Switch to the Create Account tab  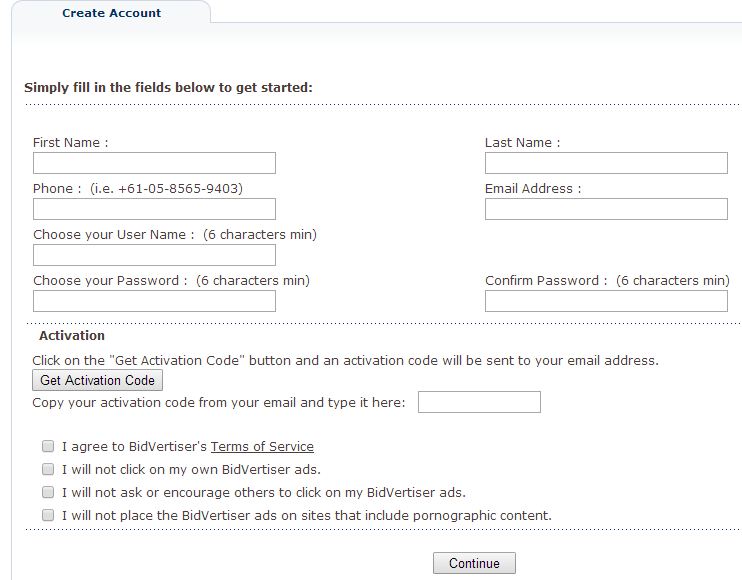tap(111, 14)
